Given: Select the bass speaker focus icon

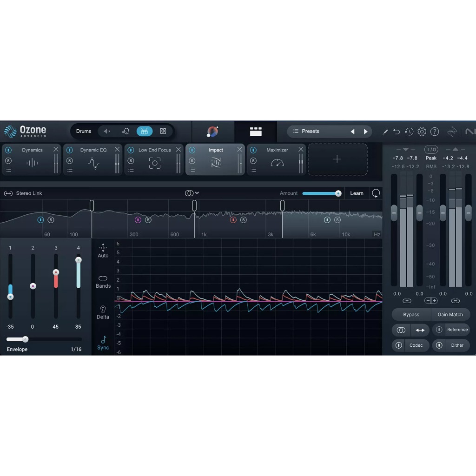Looking at the screenshot, I should 163,131.
